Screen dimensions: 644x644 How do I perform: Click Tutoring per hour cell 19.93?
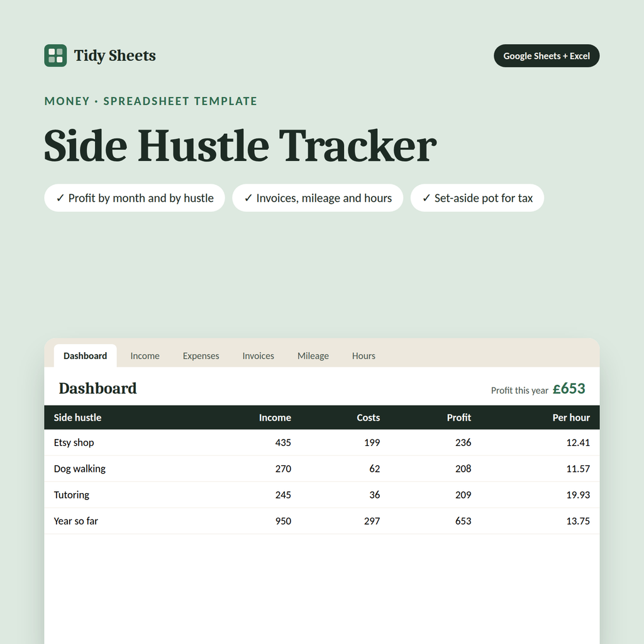(x=578, y=495)
